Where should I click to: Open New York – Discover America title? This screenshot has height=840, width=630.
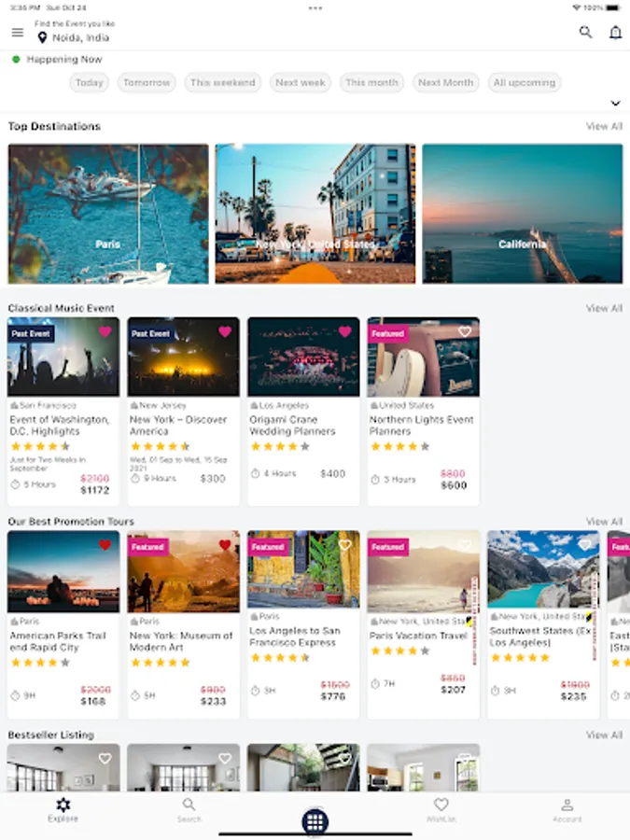[178, 426]
